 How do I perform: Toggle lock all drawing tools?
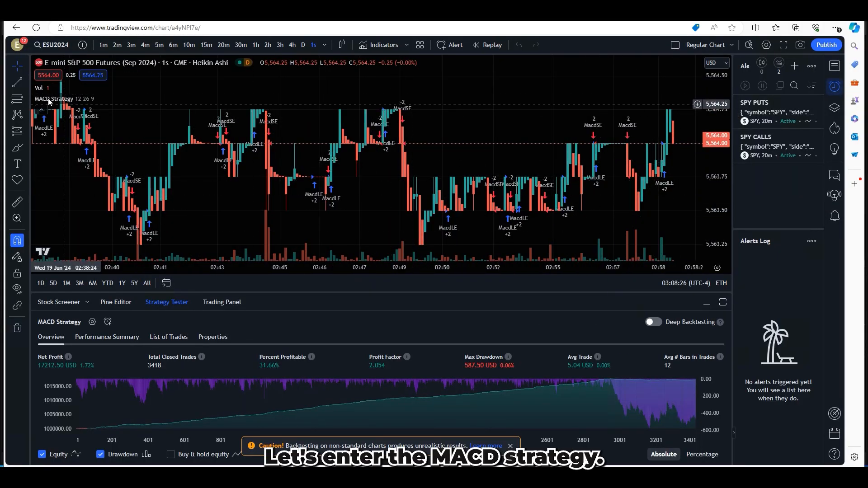(17, 273)
